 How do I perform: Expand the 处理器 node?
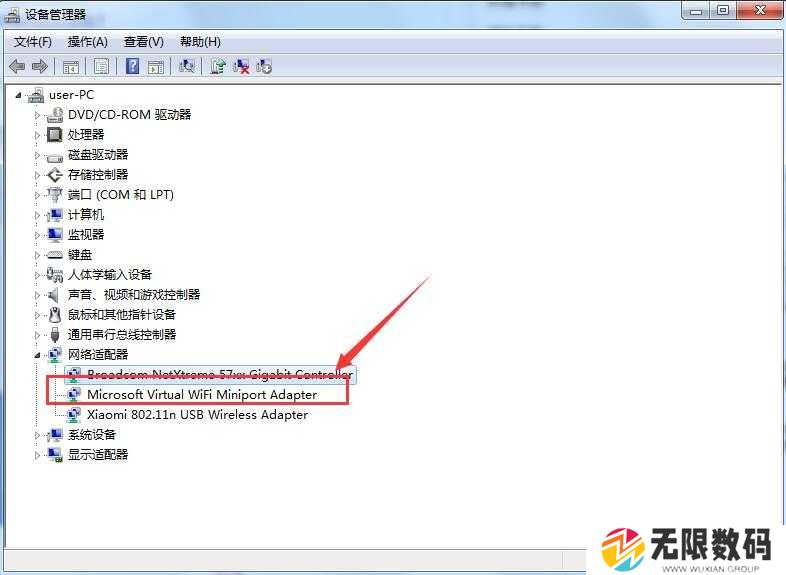(37, 135)
